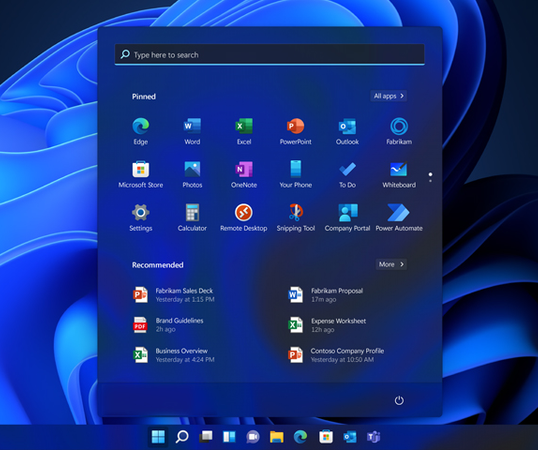Open Search from the taskbar
Image resolution: width=538 pixels, height=450 pixels.
point(182,437)
